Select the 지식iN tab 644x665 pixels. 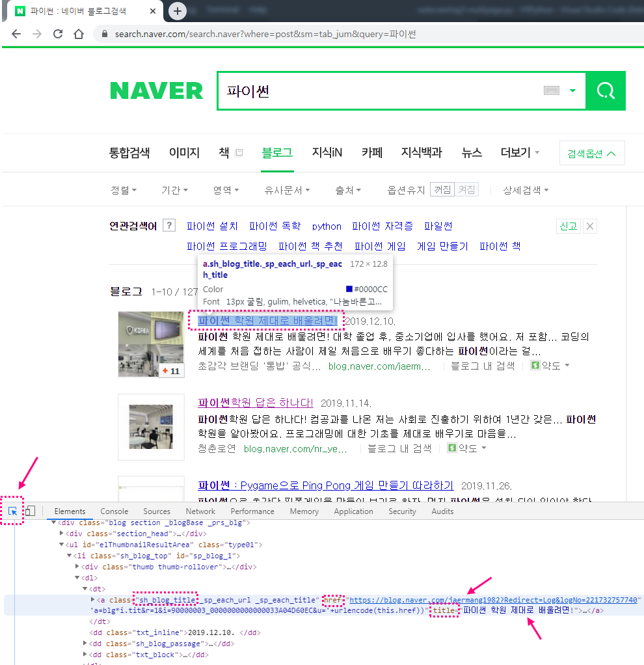(327, 153)
